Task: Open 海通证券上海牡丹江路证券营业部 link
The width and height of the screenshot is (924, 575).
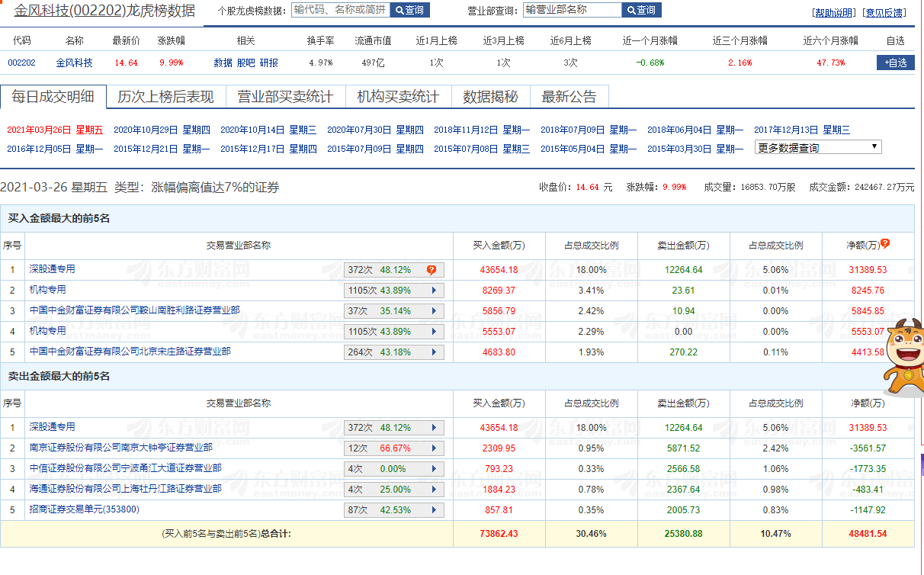Action: [x=125, y=489]
